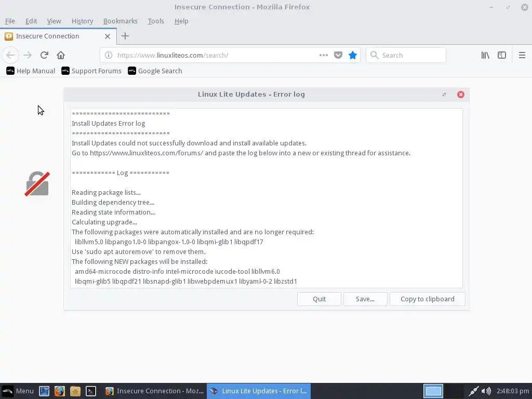Open the Tools menu
The height and width of the screenshot is (399, 532).
tap(156, 21)
